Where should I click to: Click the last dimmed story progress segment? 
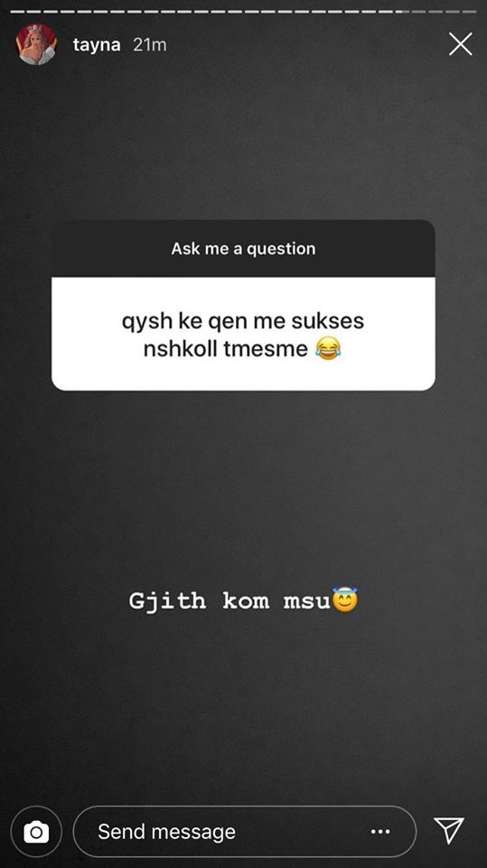469,12
